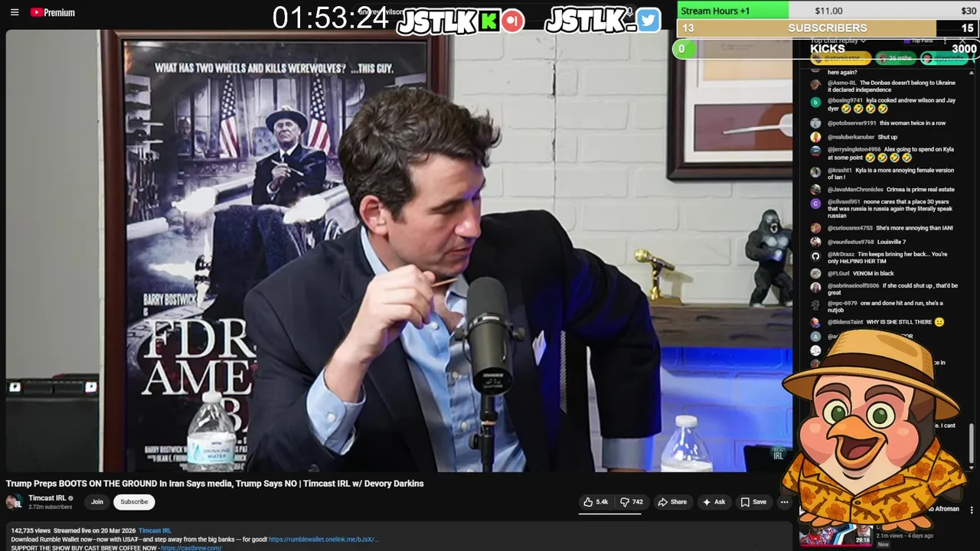Screen dimensions: 980x551
Task: Click the video title 'Trump Preps BOOTS ON THE GROUND'
Action: point(214,484)
